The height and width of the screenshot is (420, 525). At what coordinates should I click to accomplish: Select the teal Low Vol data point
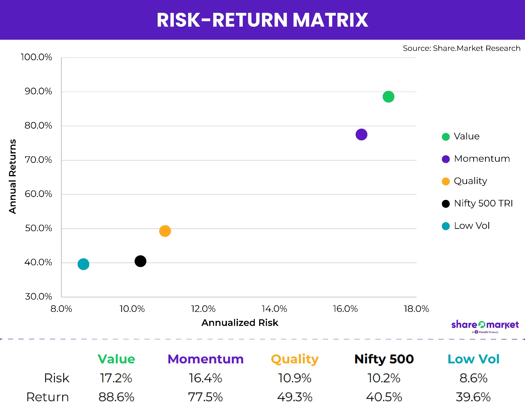[83, 264]
